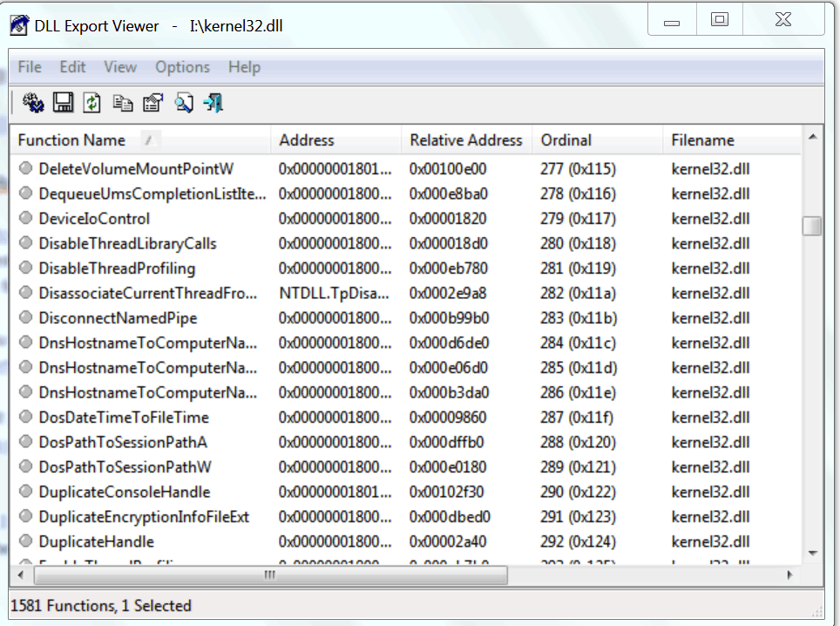Open the View menu
Screen dimensions: 840x626
tap(119, 66)
